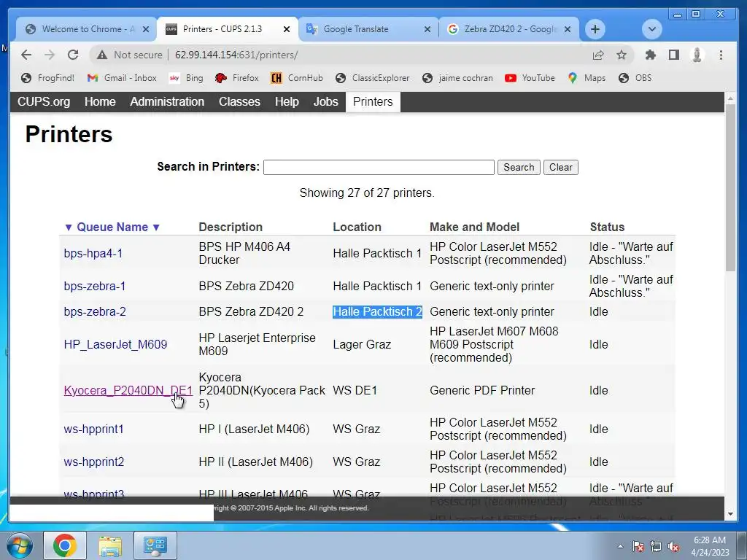This screenshot has width=747, height=560.
Task: Click the BPS Zebra ZD420 2 description
Action: click(x=251, y=312)
